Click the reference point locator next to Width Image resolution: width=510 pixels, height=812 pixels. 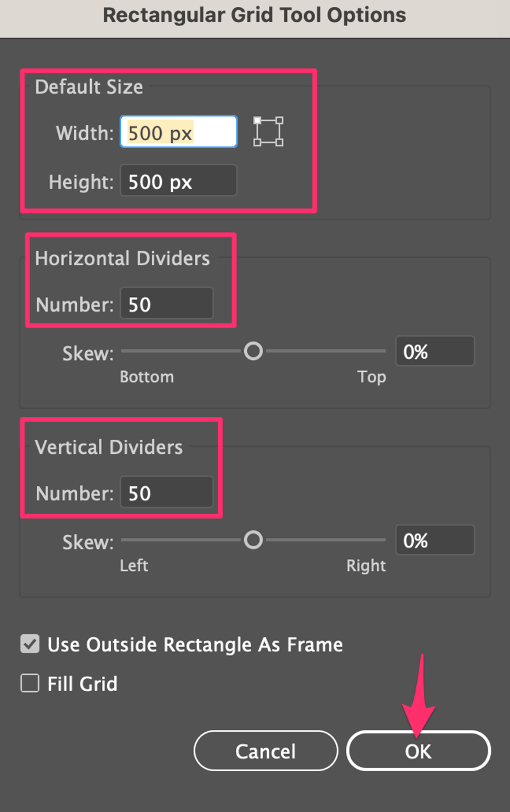[268, 131]
